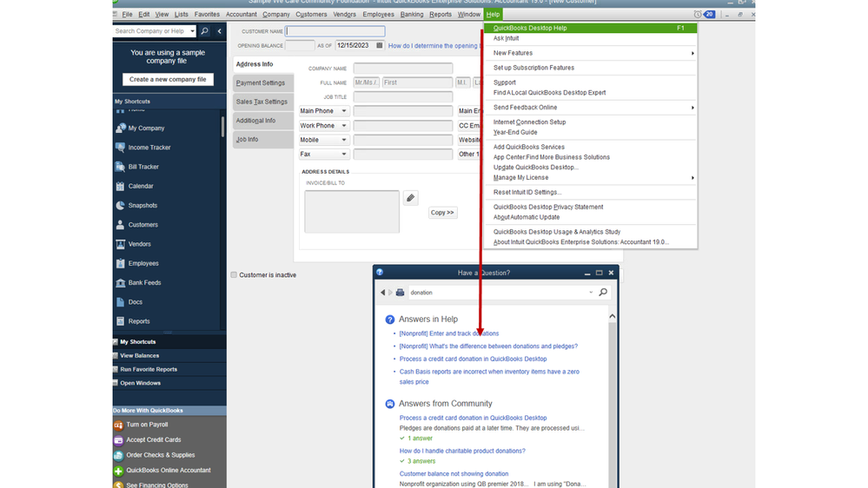This screenshot has height=488, width=868.
Task: Open Bank Feeds shortcut icon
Action: [x=120, y=283]
